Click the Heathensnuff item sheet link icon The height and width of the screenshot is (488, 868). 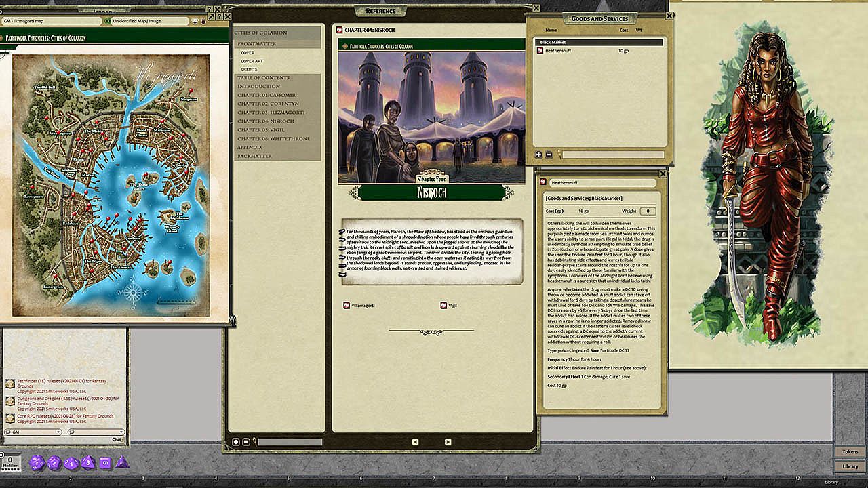click(x=544, y=183)
